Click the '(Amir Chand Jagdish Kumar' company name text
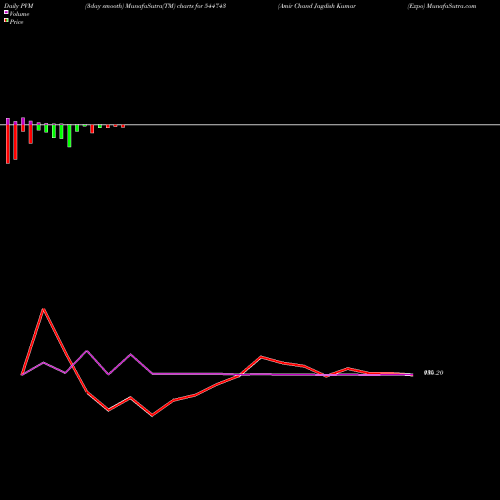The height and width of the screenshot is (500, 500). point(317,6)
